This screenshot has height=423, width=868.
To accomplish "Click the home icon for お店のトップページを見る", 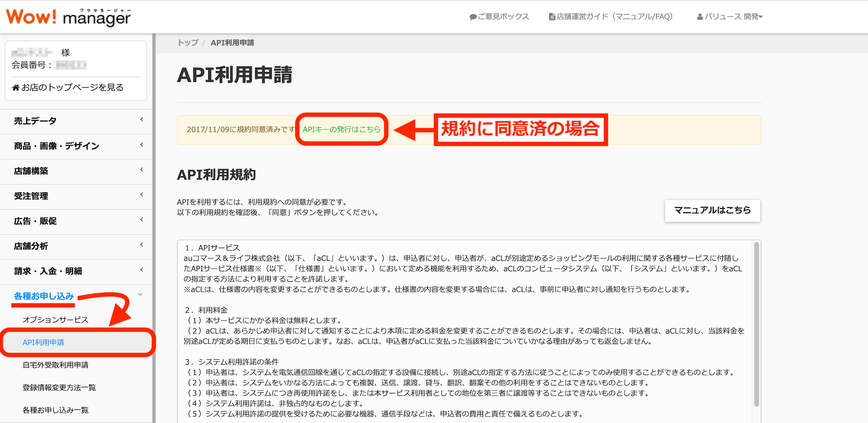I will 16,88.
